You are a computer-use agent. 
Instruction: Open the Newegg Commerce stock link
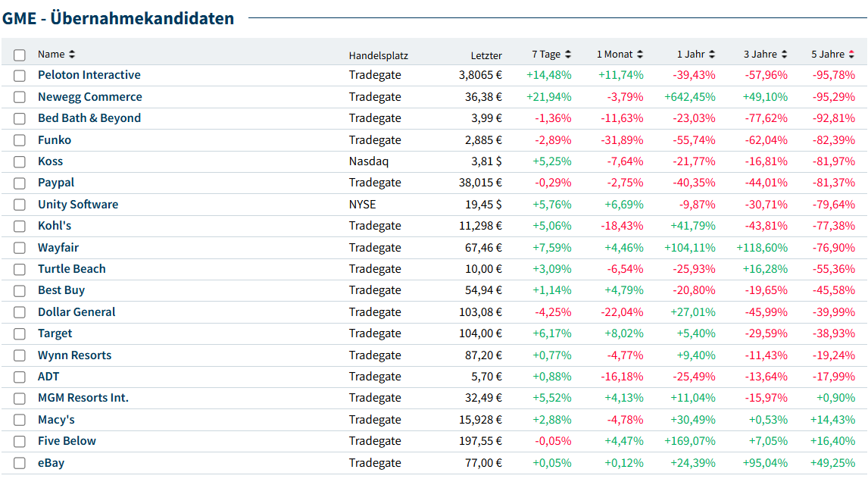(89, 97)
